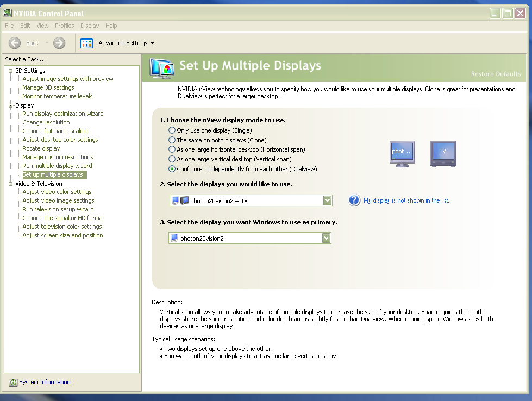
Task: Collapse the Video & Television tree node
Action: [x=10, y=184]
